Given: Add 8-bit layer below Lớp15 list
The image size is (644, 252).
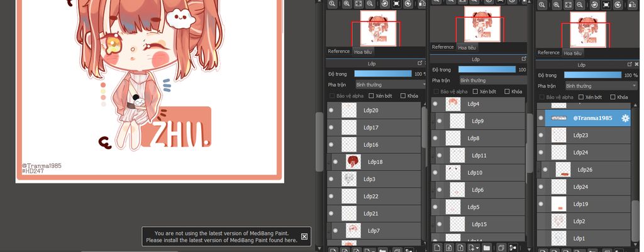Looking at the screenshot, I should (449, 248).
